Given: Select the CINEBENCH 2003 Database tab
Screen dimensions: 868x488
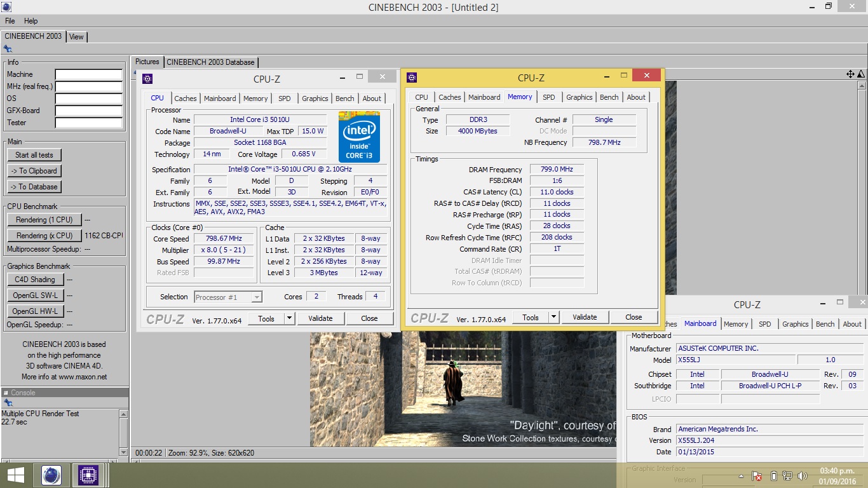Looking at the screenshot, I should [x=210, y=62].
